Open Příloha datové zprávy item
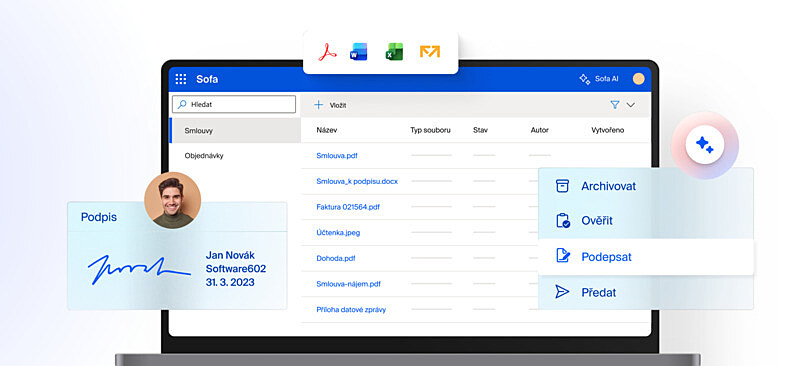Viewport: 800px width, 366px height. click(351, 309)
